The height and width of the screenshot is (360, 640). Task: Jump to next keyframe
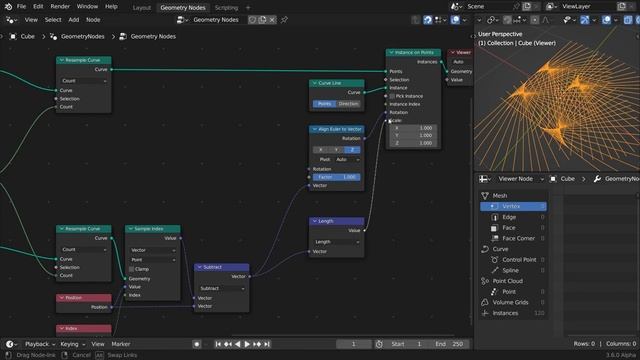point(257,344)
